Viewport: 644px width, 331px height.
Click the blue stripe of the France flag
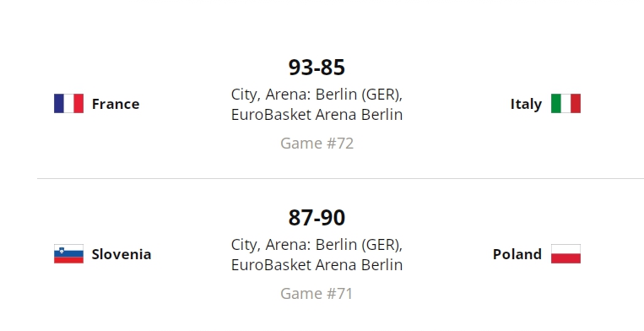pos(59,104)
